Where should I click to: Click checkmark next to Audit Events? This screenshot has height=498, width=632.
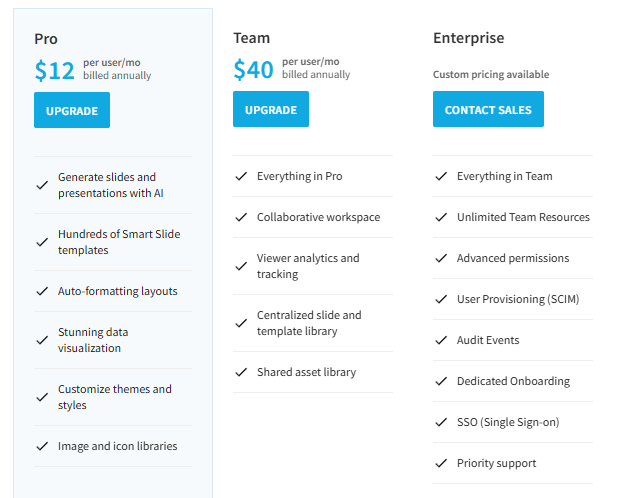tap(441, 340)
